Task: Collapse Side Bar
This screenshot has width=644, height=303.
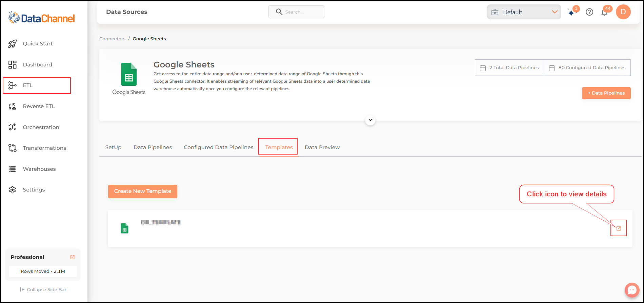Action: 43,289
